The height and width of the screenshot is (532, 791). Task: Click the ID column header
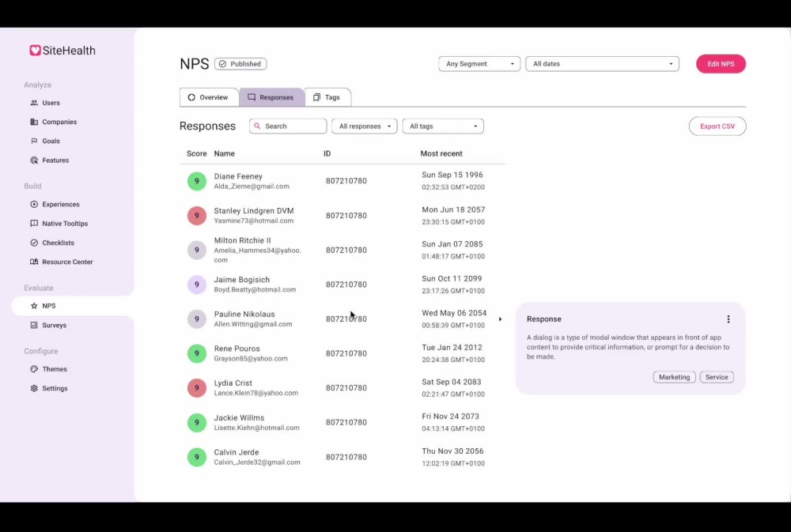[x=327, y=153]
